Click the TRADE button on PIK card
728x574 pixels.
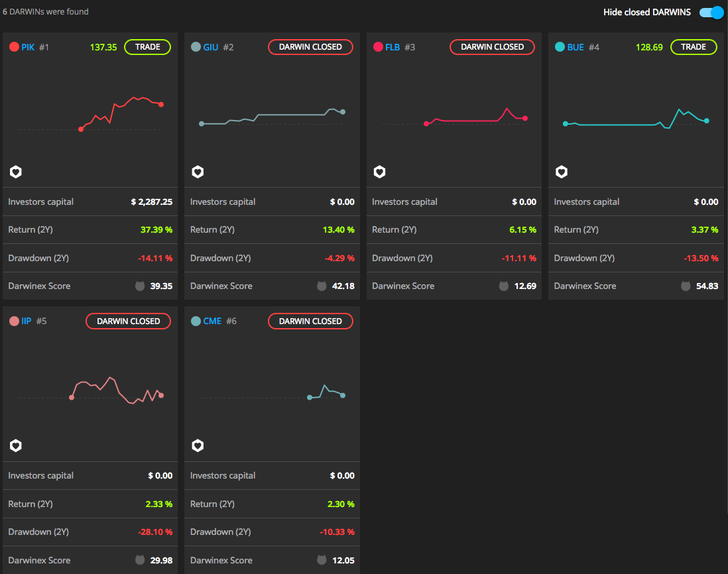tap(148, 47)
